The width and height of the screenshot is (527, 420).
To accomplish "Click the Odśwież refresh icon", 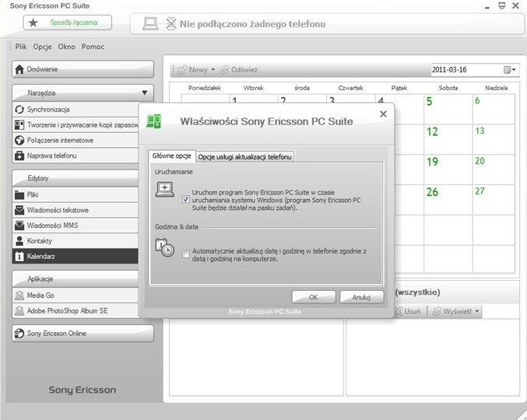I will (x=224, y=70).
